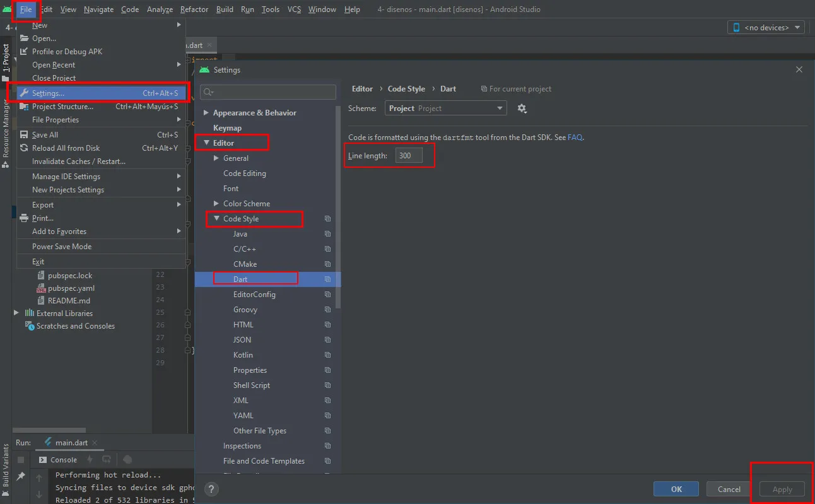Click the Profile or Debug APK icon
Viewport: 815px width, 504px height.
25,52
